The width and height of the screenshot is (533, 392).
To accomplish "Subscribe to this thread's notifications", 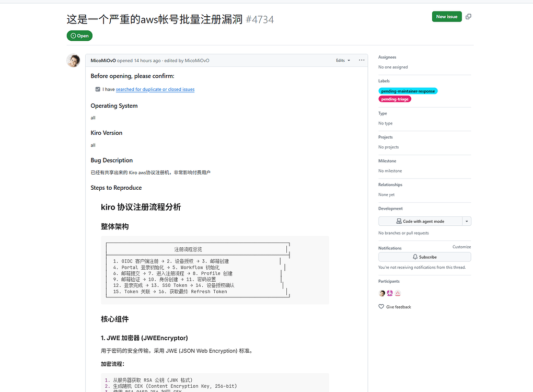I will (424, 257).
